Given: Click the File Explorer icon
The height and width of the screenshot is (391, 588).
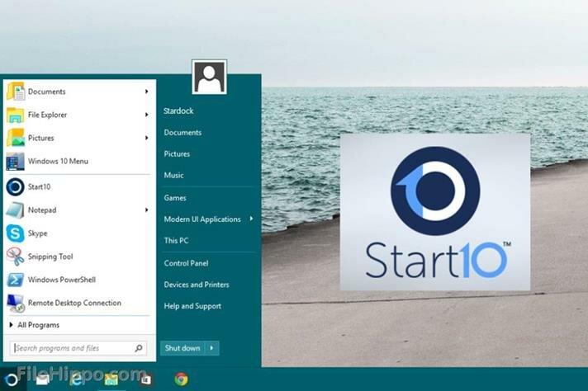Looking at the screenshot, I should coord(16,115).
